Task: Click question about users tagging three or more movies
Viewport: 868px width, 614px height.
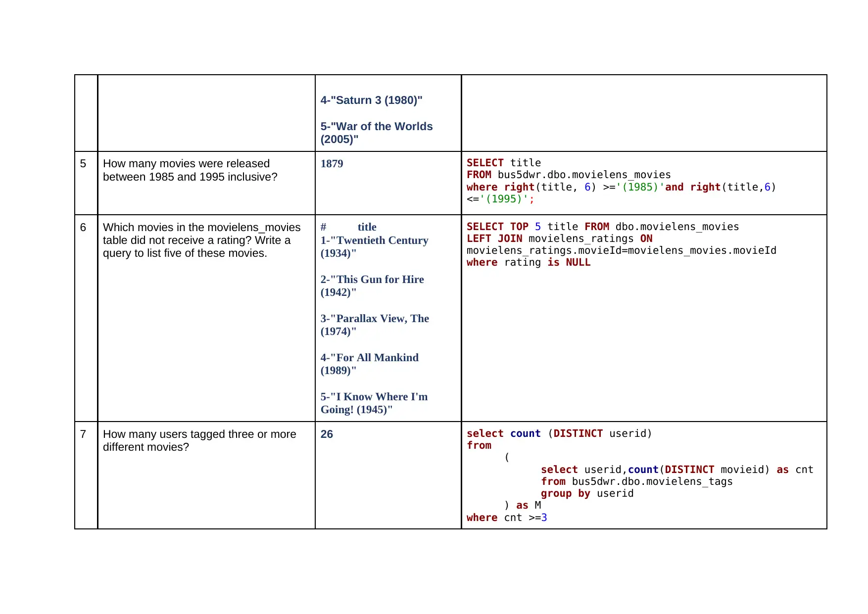Action: tap(199, 440)
